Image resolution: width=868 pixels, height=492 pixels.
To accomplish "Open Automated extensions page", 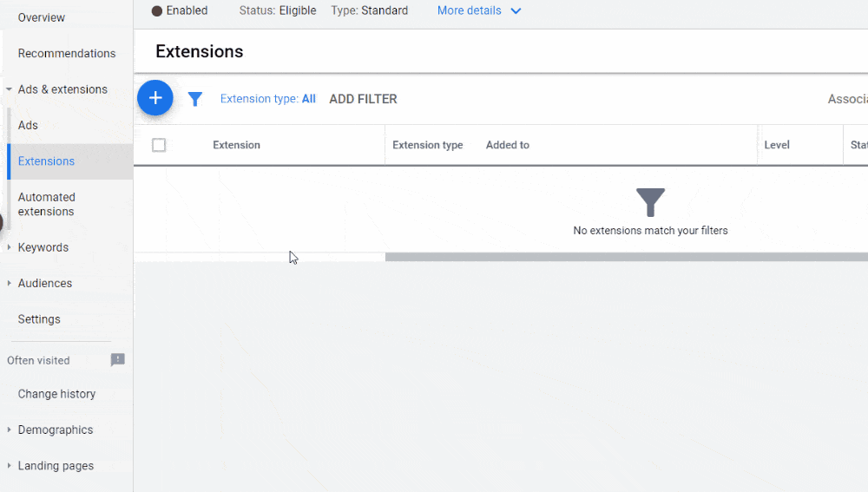I will pos(47,204).
